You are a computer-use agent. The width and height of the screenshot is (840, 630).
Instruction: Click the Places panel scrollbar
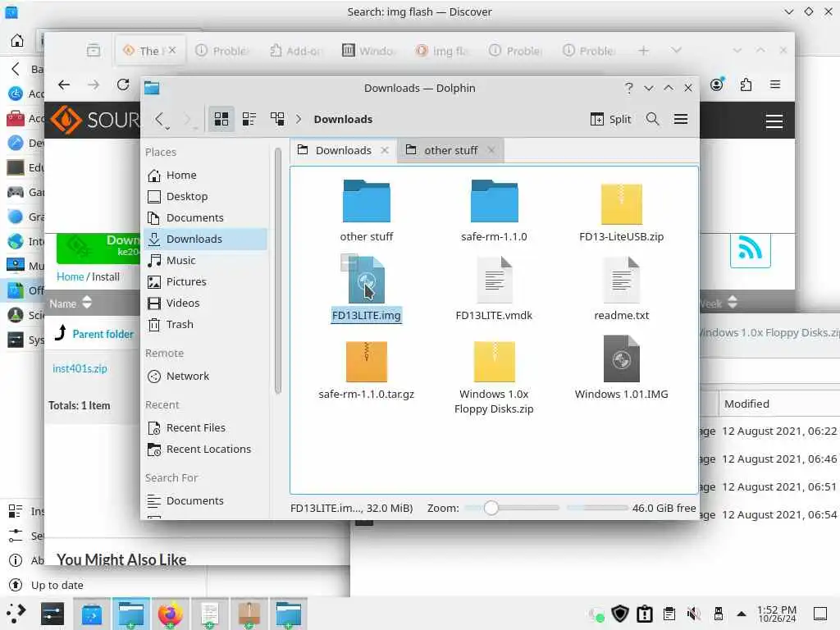click(277, 271)
